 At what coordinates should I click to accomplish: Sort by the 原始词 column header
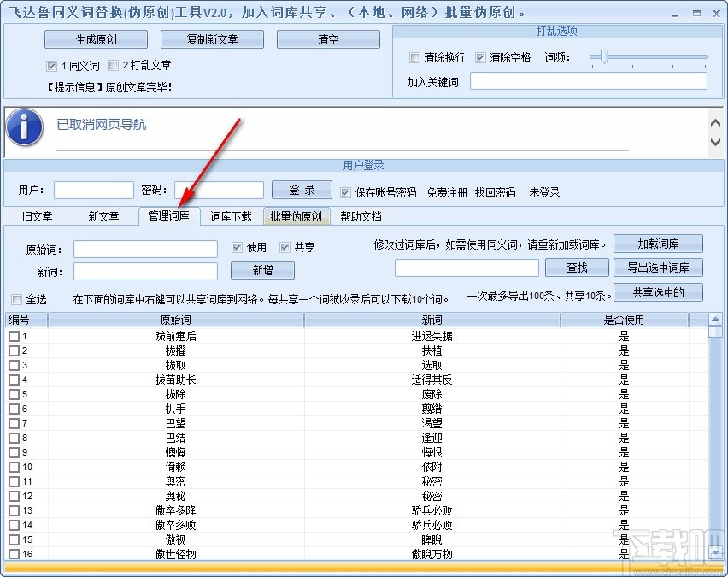175,320
